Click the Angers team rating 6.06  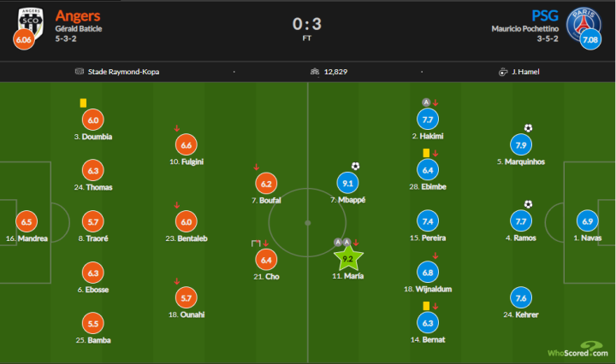click(24, 39)
